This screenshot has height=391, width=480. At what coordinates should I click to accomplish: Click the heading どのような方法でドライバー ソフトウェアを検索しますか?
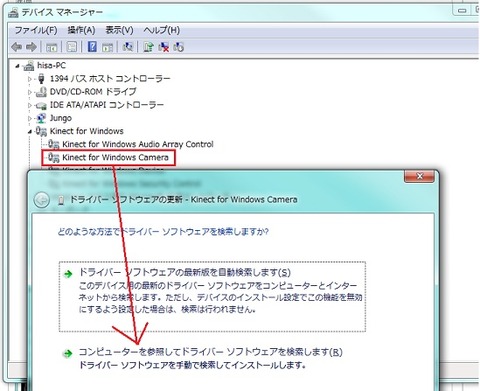click(163, 231)
